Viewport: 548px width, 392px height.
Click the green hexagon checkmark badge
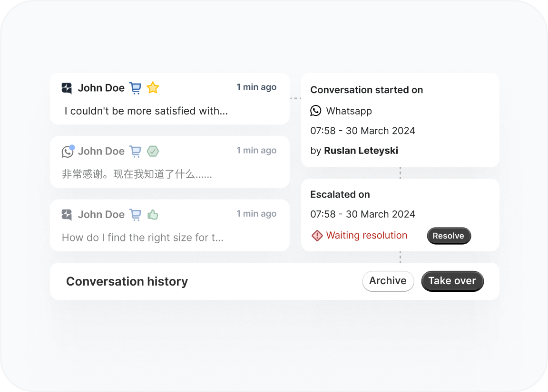153,151
